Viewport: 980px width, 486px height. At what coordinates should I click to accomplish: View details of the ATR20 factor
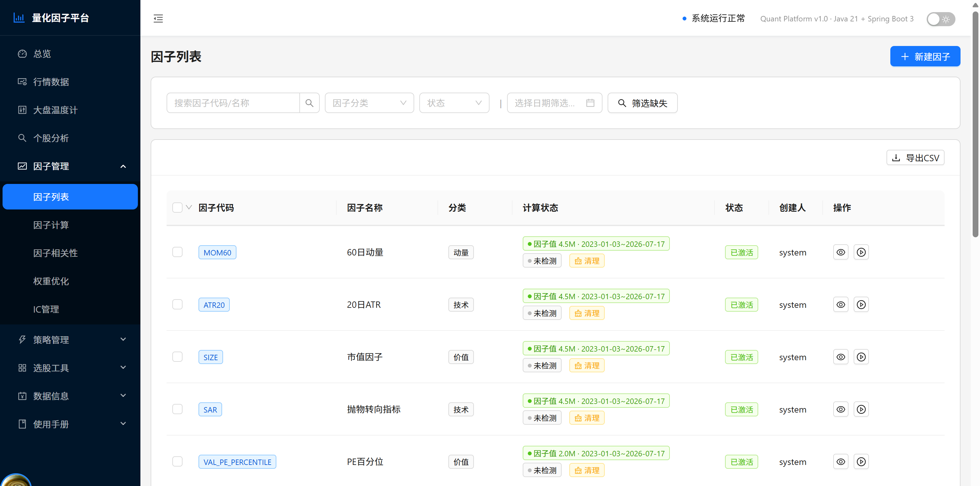841,304
